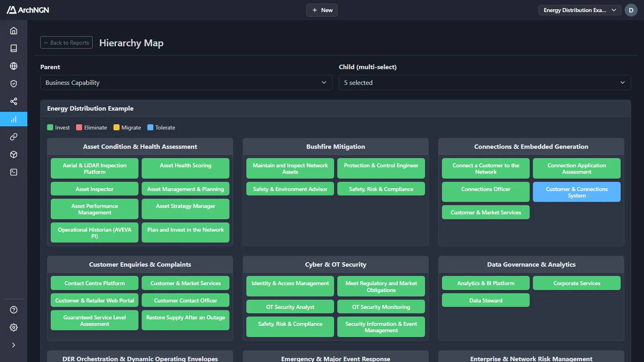644x362 pixels.
Task: Click the New button
Action: click(322, 10)
